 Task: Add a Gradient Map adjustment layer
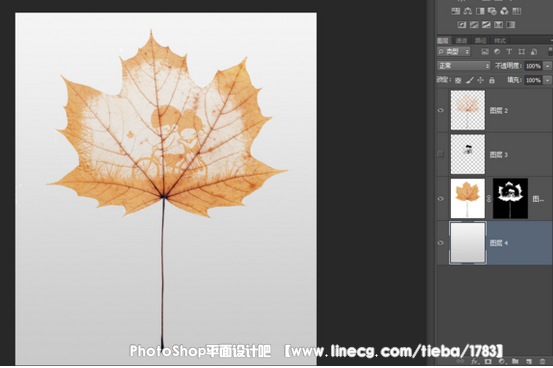coord(511,25)
